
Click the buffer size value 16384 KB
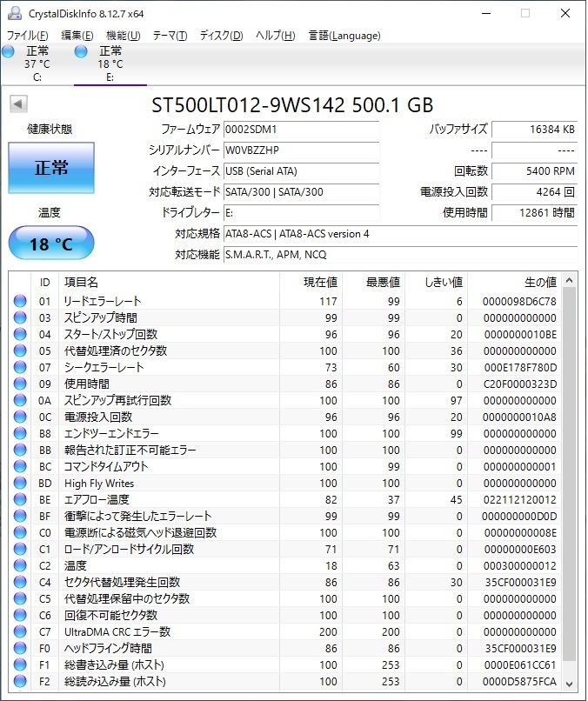tap(535, 130)
